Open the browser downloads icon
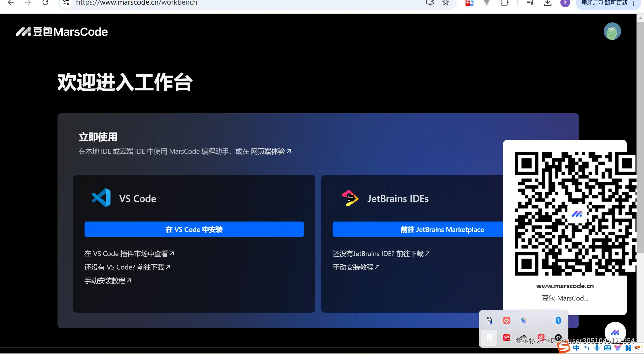 [x=547, y=3]
